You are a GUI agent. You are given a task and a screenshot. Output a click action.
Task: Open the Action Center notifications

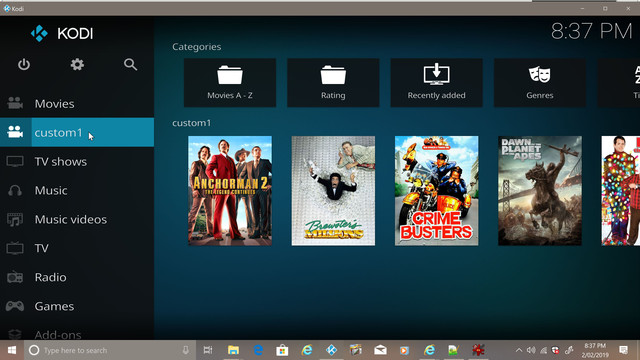(x=623, y=350)
